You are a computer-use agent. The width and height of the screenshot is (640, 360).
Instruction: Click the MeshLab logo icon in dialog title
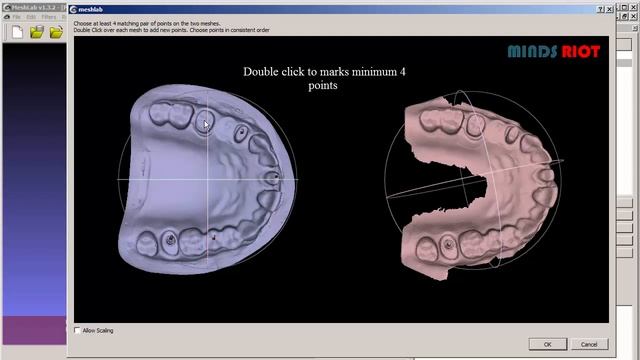pos(73,9)
